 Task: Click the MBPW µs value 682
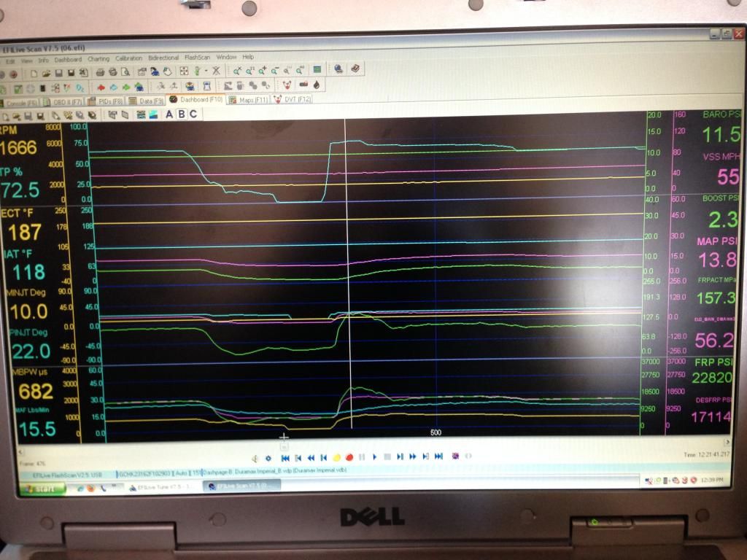tap(36, 392)
